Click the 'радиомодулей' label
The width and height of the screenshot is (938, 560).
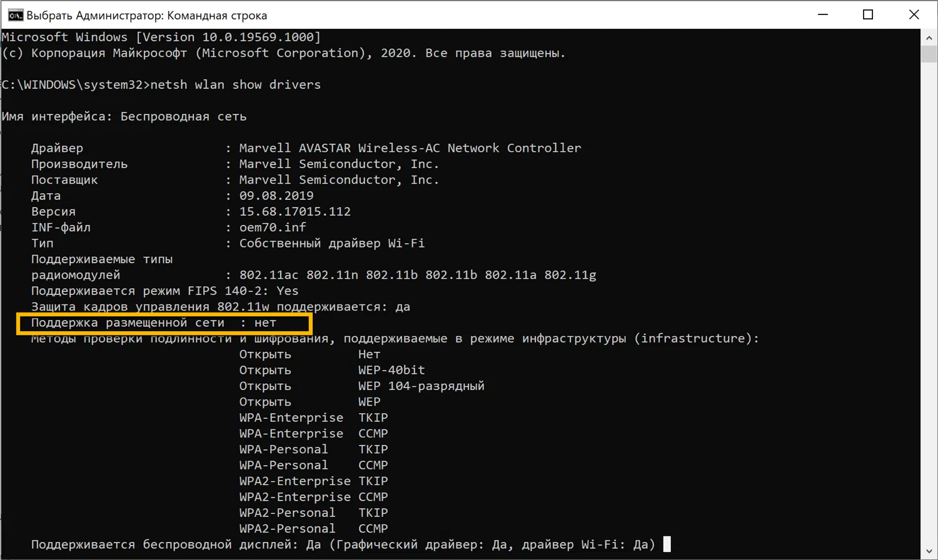76,275
